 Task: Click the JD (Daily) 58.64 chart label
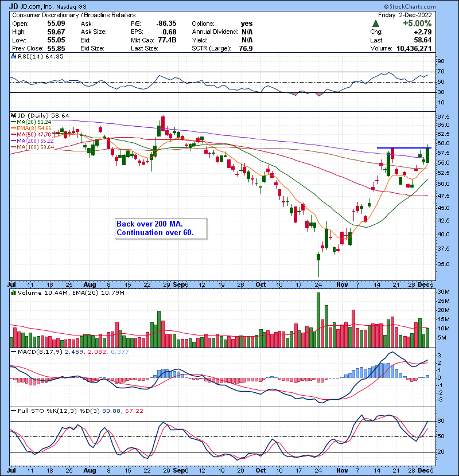point(43,115)
